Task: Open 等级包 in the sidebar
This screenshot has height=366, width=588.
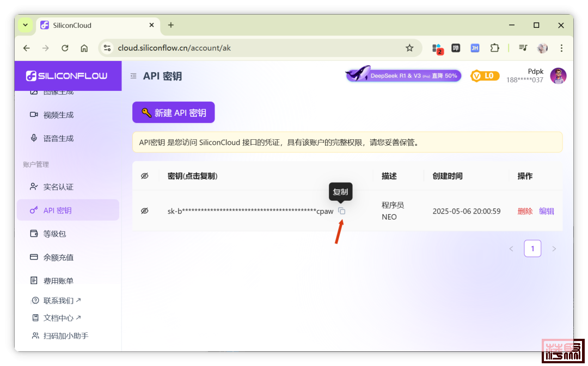Action: (x=68, y=234)
